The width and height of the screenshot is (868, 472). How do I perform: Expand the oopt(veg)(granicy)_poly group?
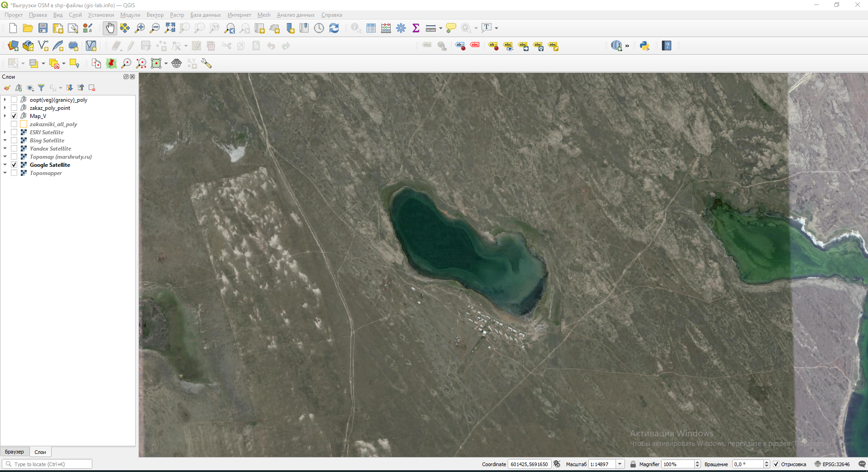(5, 100)
